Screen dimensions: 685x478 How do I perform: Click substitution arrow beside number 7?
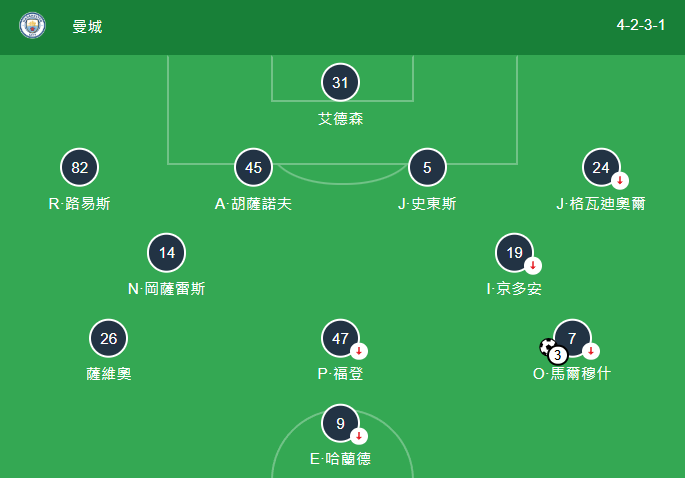[x=591, y=351]
